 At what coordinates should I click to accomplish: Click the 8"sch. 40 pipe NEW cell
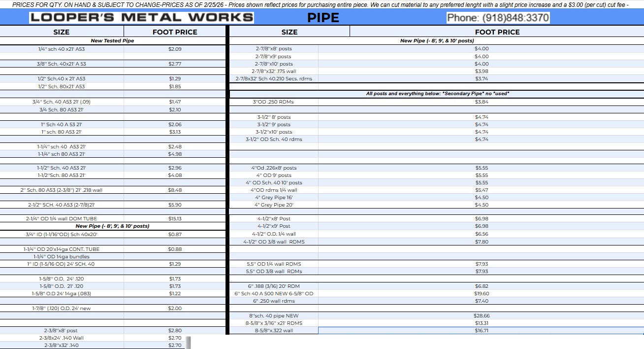pos(274,315)
